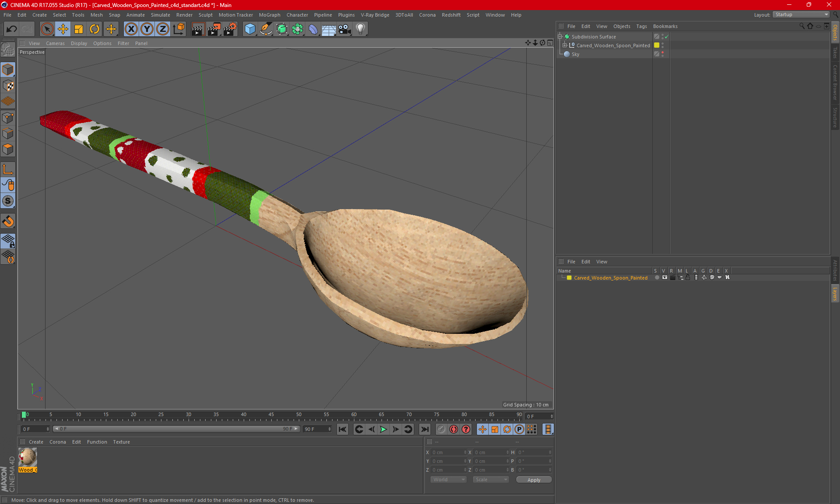Open the deformer objects icon
This screenshot has width=840, height=504.
click(313, 29)
